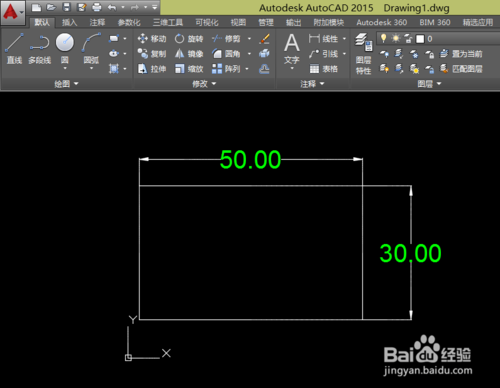This screenshot has height=388, width=500.
Task: Click the Plot (print) icon
Action: tap(97, 7)
